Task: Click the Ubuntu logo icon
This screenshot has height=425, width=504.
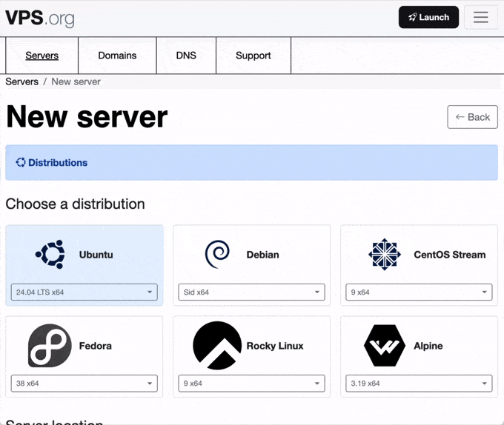Action: (x=50, y=254)
